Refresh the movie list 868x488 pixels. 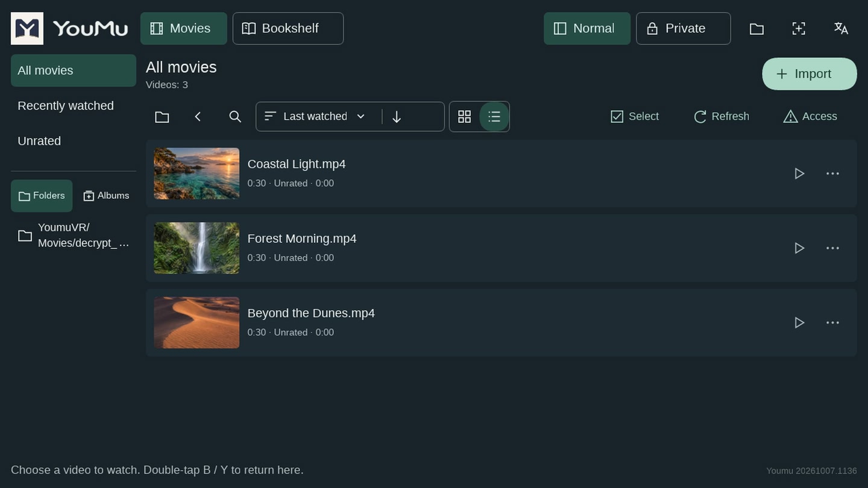[x=722, y=116]
